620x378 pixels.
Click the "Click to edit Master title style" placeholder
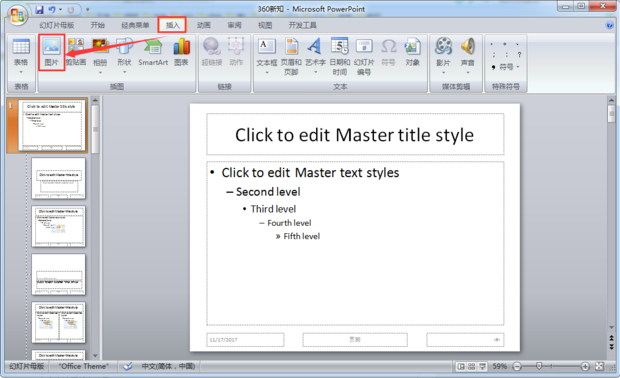tap(355, 134)
